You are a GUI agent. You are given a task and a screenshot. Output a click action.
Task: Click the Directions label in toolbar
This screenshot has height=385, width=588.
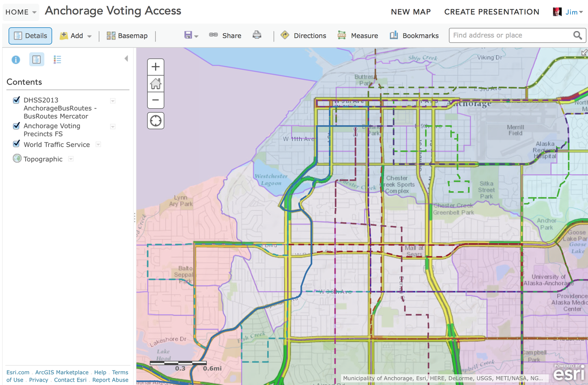(x=310, y=36)
